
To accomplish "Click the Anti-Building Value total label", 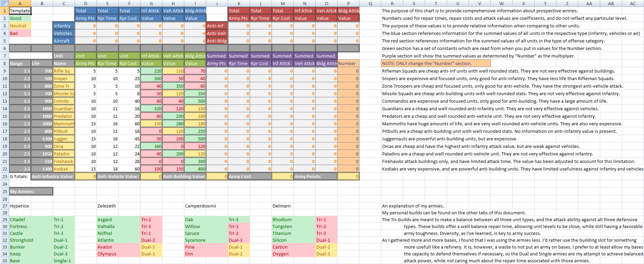I will 184,176.
